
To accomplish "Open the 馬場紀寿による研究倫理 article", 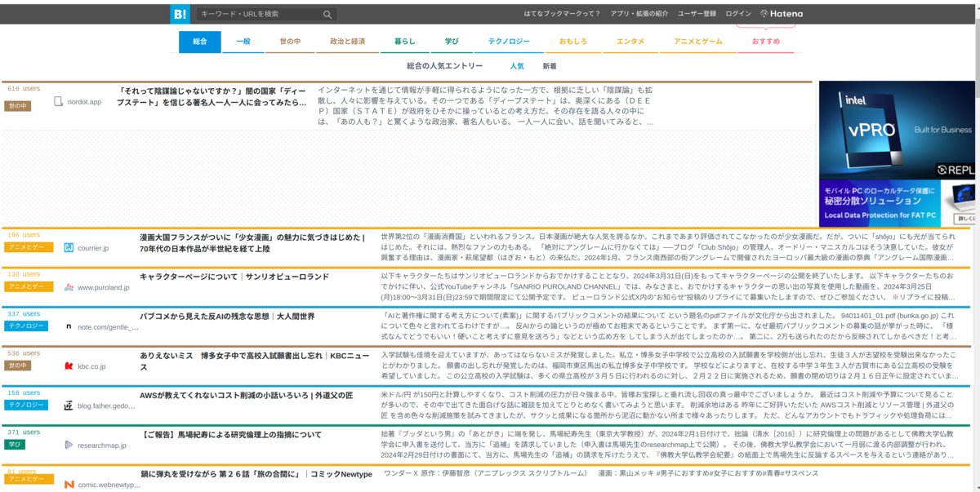I will [x=231, y=435].
